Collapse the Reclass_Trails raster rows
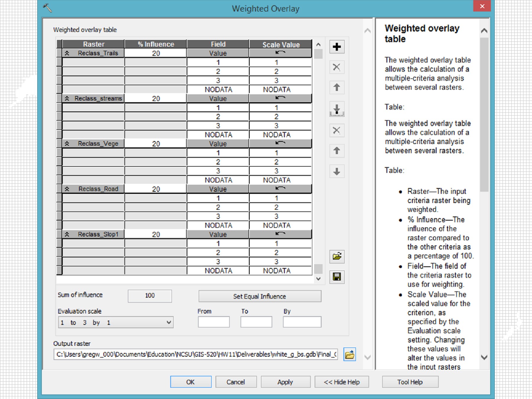 tap(67, 53)
